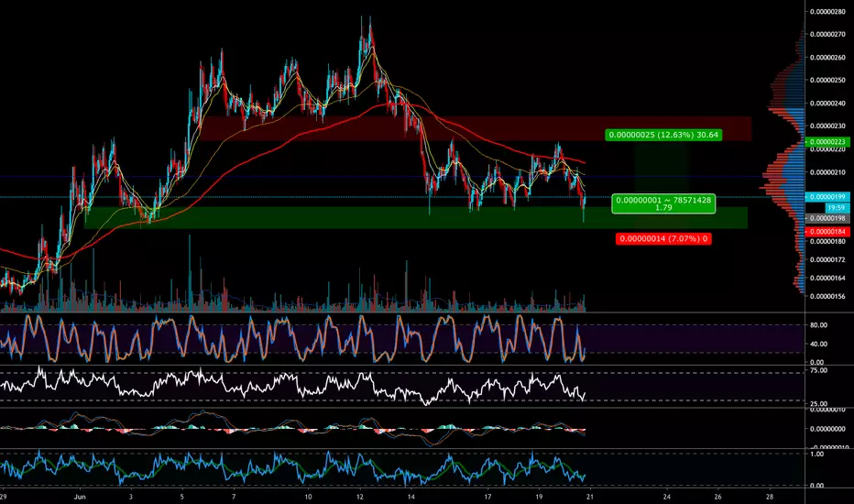The image size is (854, 504).
Task: Click the 26 label on date axis
Action: [717, 497]
